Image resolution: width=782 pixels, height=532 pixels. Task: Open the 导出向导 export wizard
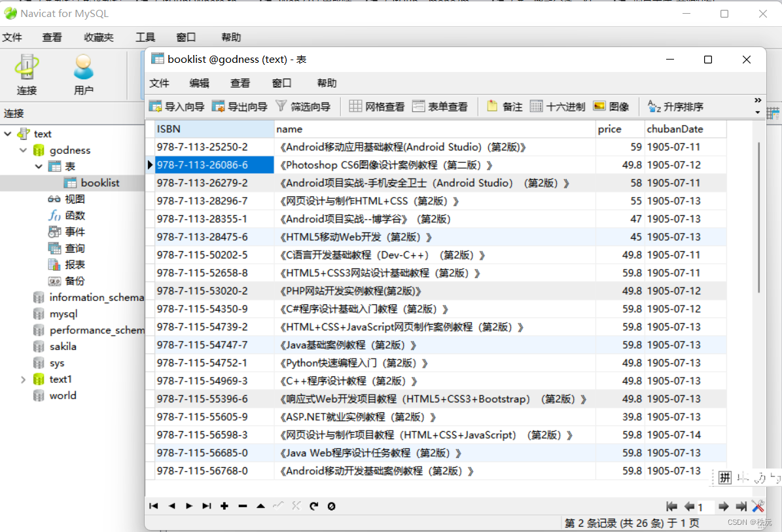[240, 106]
